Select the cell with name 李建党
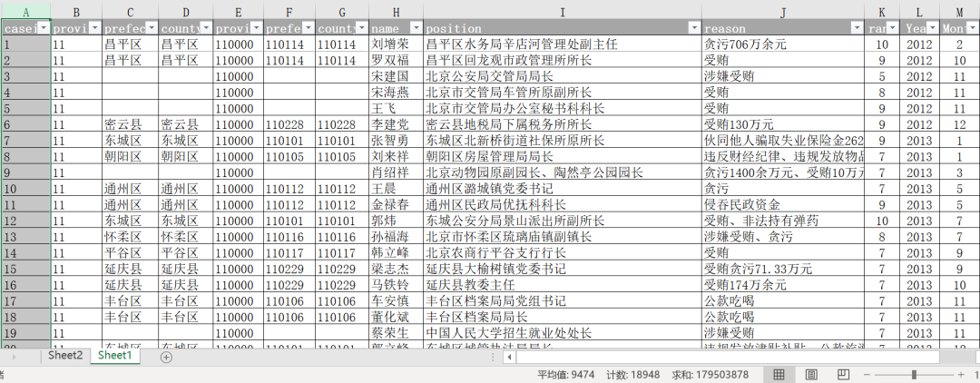 [397, 123]
